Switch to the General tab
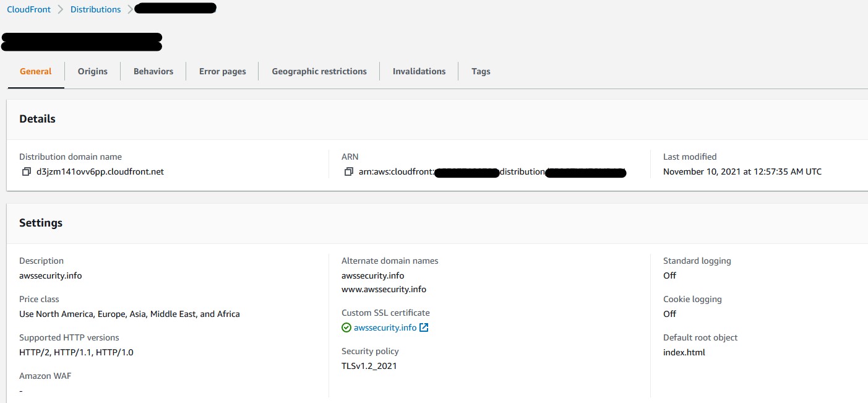 point(36,71)
